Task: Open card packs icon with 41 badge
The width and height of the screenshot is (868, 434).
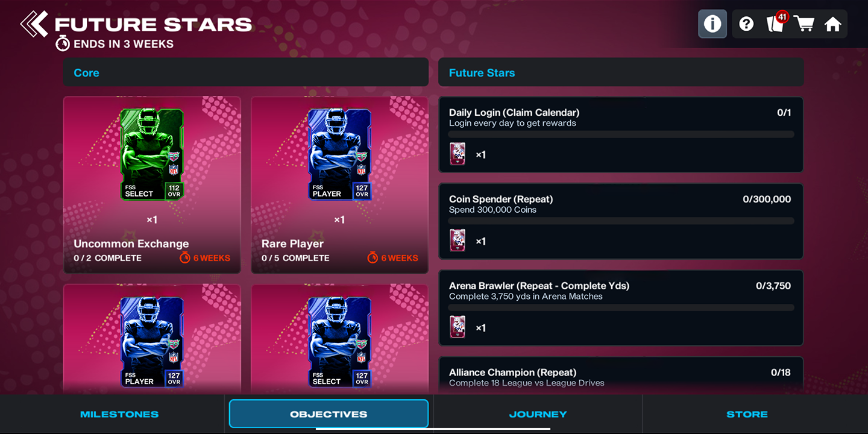Action: (776, 23)
